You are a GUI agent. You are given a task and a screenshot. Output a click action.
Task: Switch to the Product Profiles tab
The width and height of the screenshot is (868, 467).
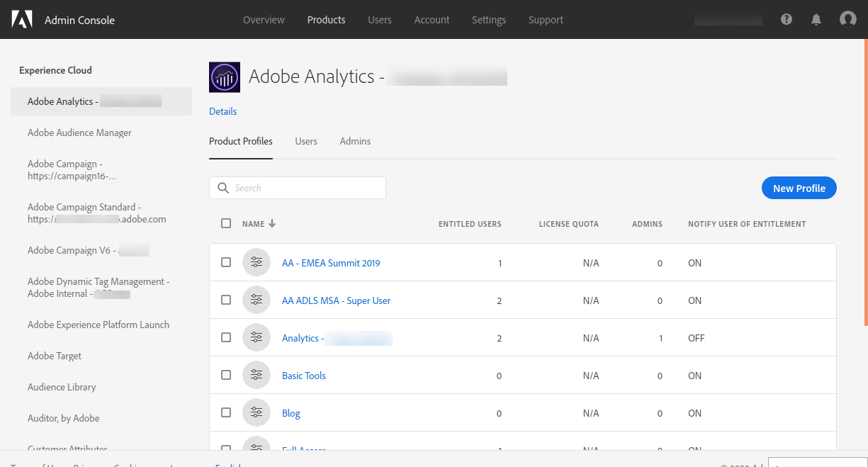241,142
